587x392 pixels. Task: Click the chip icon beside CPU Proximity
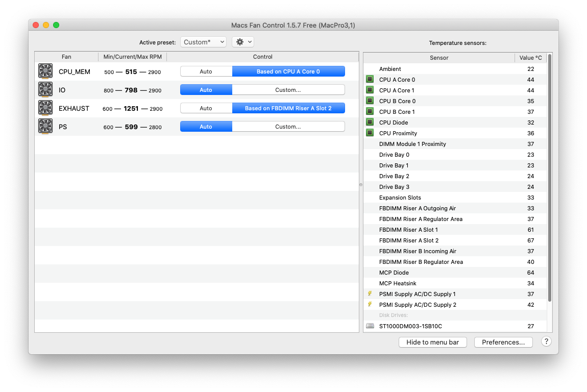pos(370,133)
